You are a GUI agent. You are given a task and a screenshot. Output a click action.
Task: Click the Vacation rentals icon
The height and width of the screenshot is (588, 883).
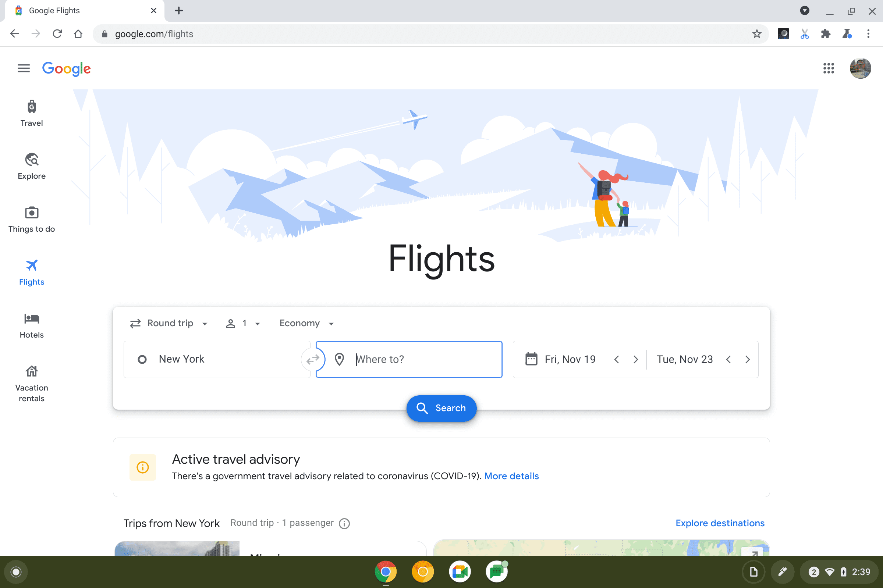(x=32, y=371)
